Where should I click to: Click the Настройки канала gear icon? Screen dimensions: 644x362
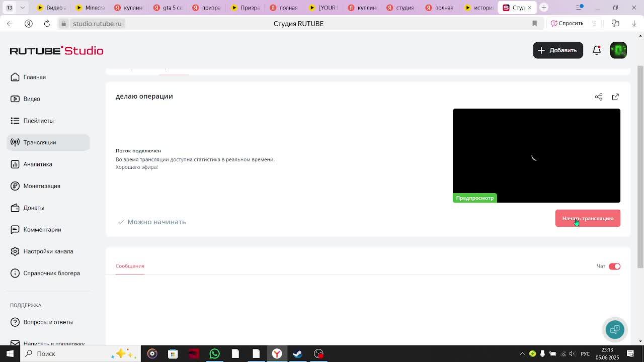point(15,251)
